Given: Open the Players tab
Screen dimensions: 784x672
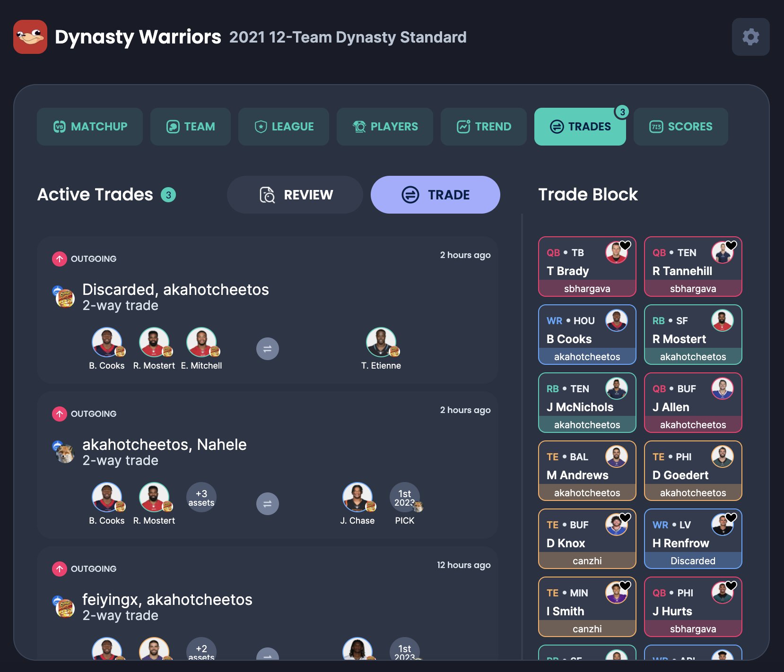Looking at the screenshot, I should (x=385, y=127).
